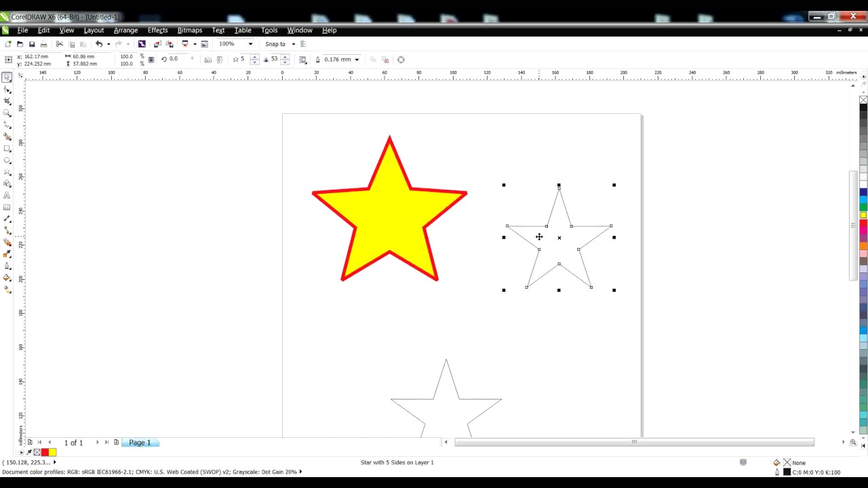Open the Bitmaps menu
Viewport: 868px width, 488px height.
190,30
